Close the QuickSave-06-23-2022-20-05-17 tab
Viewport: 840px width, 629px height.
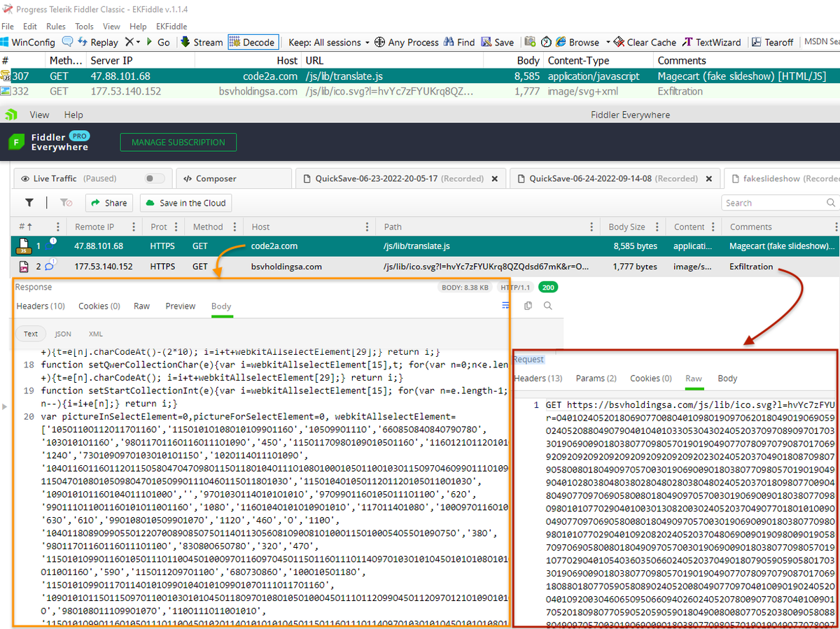pyautogui.click(x=494, y=178)
